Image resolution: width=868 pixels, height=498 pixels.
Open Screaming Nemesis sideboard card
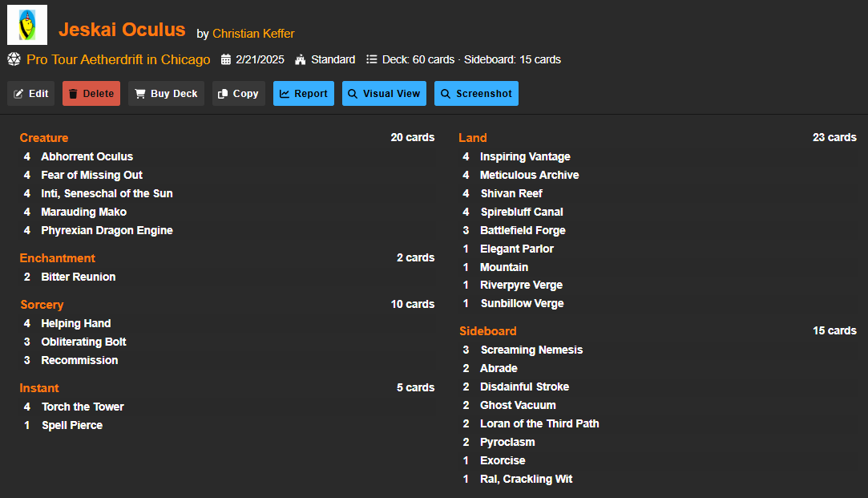click(532, 350)
